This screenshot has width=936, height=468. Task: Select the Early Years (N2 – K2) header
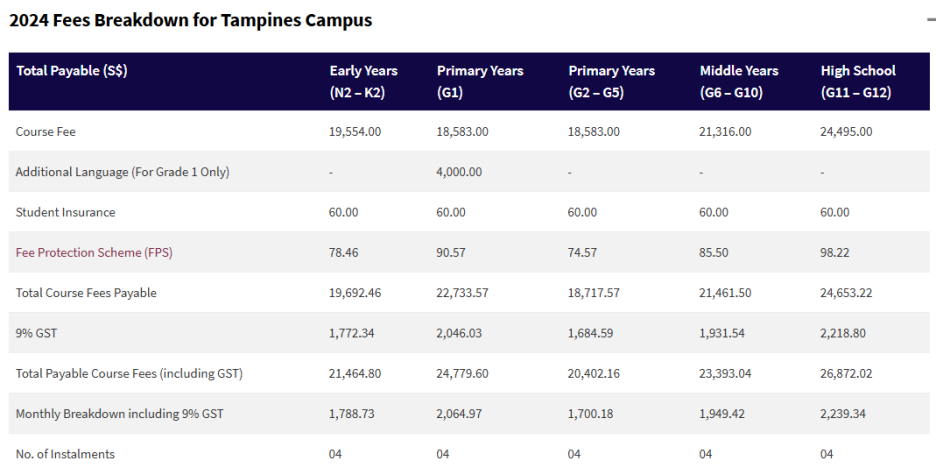363,81
